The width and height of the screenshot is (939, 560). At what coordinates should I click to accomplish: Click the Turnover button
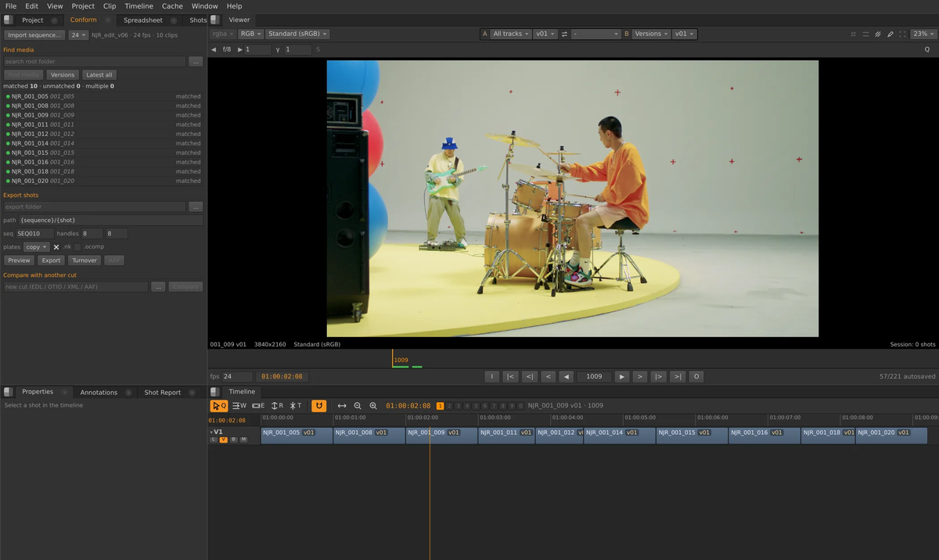click(85, 260)
